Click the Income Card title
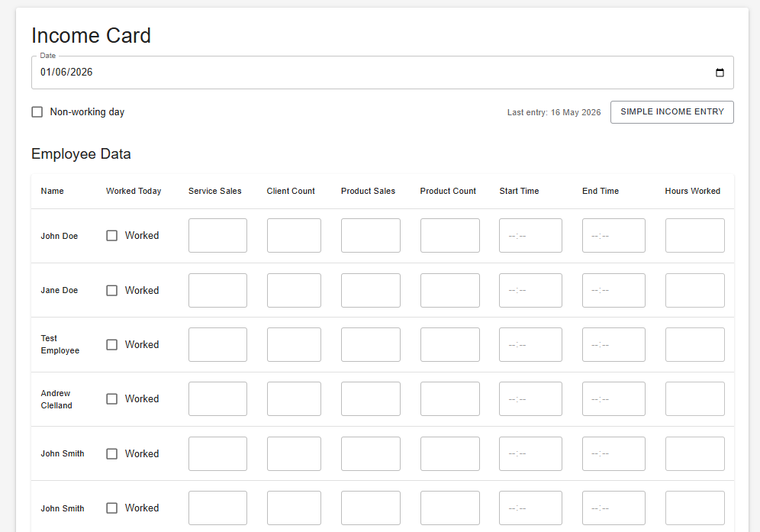 (91, 36)
